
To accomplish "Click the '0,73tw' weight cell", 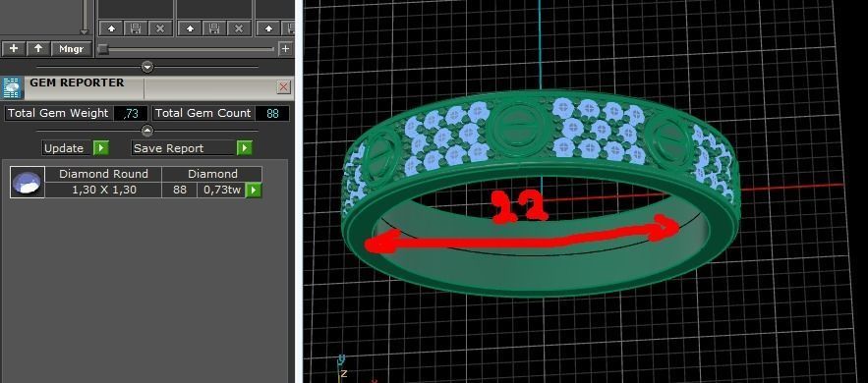I will click(x=222, y=191).
